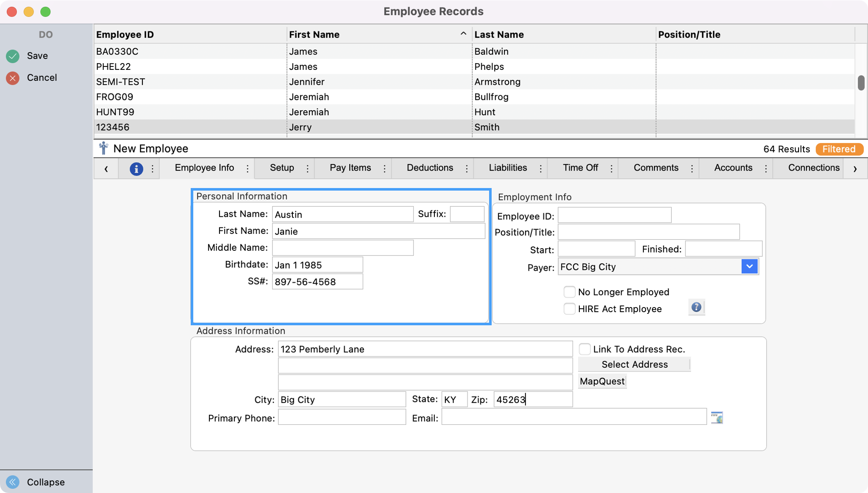The height and width of the screenshot is (493, 868).
Task: Open the Pay Items tab
Action: [350, 168]
